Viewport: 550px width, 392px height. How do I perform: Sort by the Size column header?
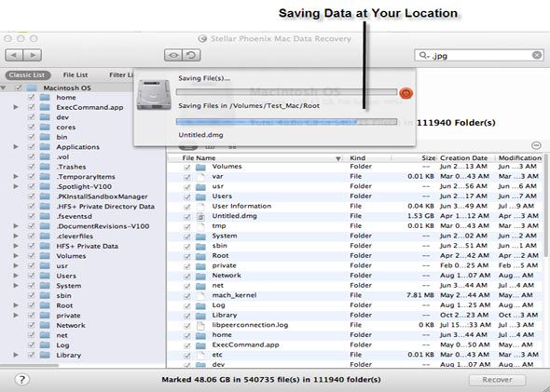pos(414,158)
